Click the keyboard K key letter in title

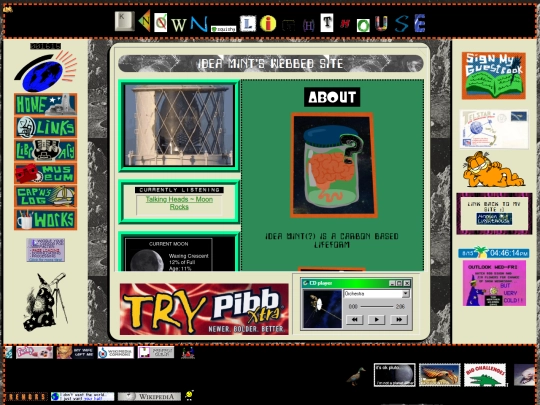[x=124, y=21]
